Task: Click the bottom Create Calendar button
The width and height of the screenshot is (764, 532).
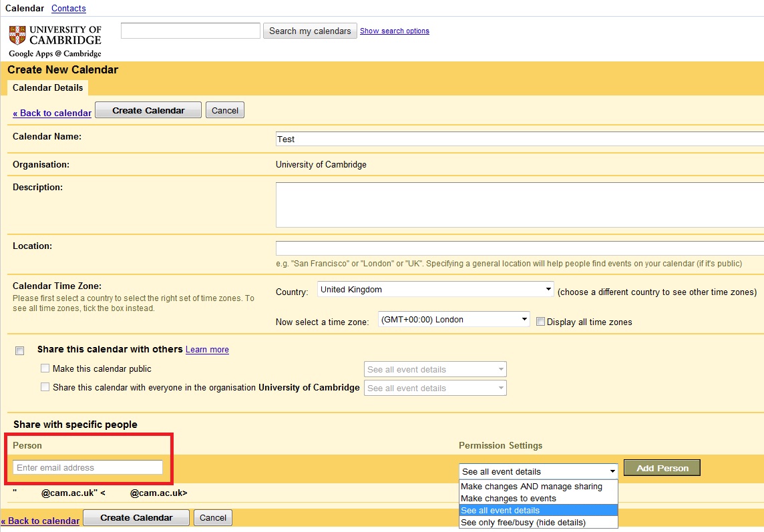Action: [x=136, y=517]
